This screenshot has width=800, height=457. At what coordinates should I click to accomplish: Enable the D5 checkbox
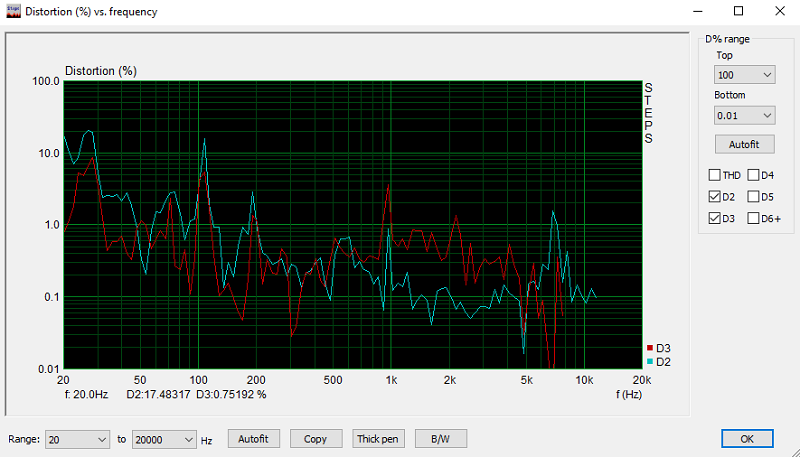pyautogui.click(x=753, y=197)
